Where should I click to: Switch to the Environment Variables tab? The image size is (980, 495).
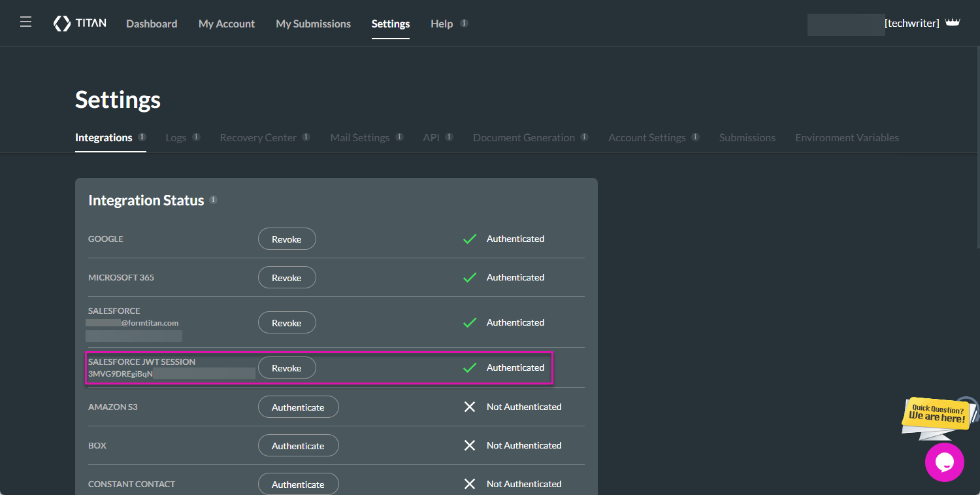(847, 137)
